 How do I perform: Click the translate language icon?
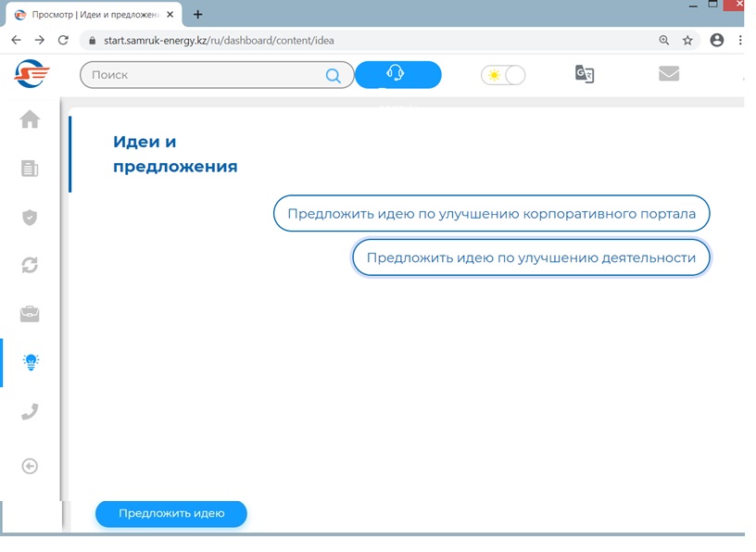pyautogui.click(x=585, y=75)
